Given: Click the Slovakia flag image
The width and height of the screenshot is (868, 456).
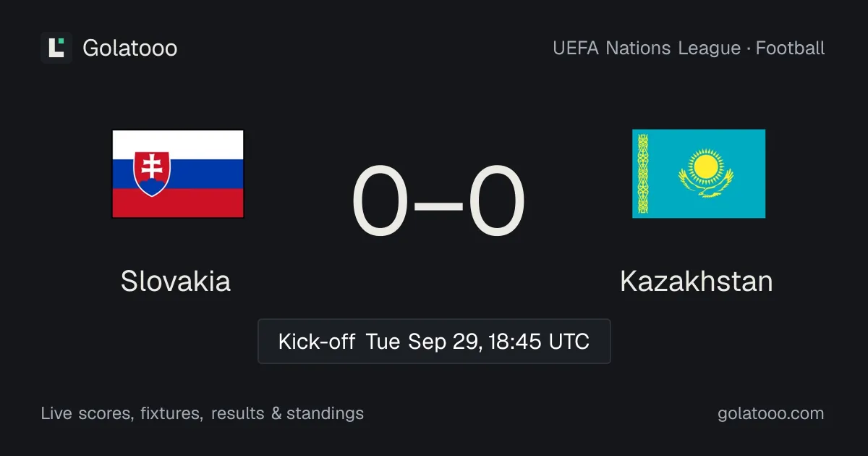Looking at the screenshot, I should click(x=178, y=174).
